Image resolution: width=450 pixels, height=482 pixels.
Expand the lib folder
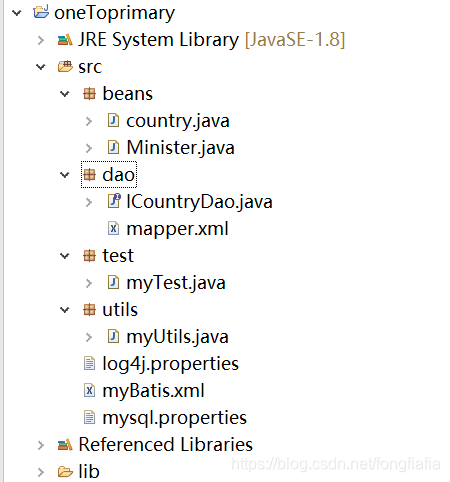click(41, 472)
